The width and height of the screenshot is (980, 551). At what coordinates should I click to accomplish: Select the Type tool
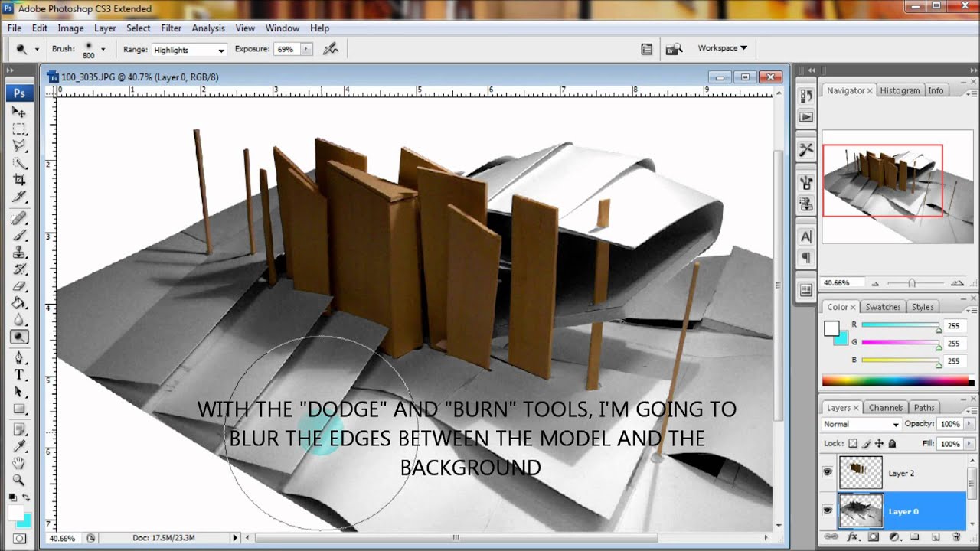19,375
